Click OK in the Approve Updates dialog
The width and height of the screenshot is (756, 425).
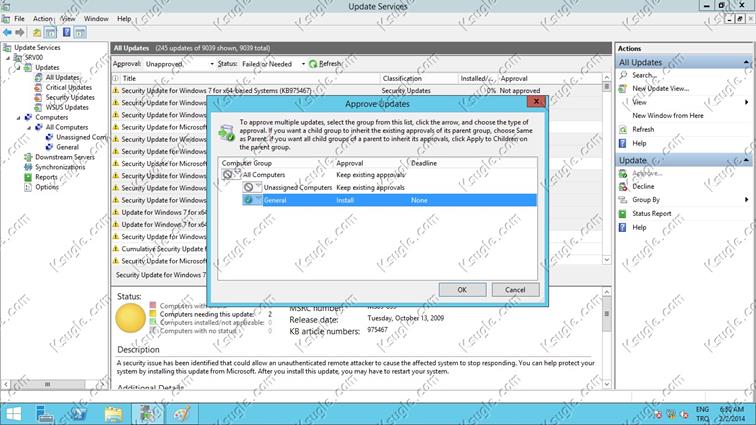[462, 289]
